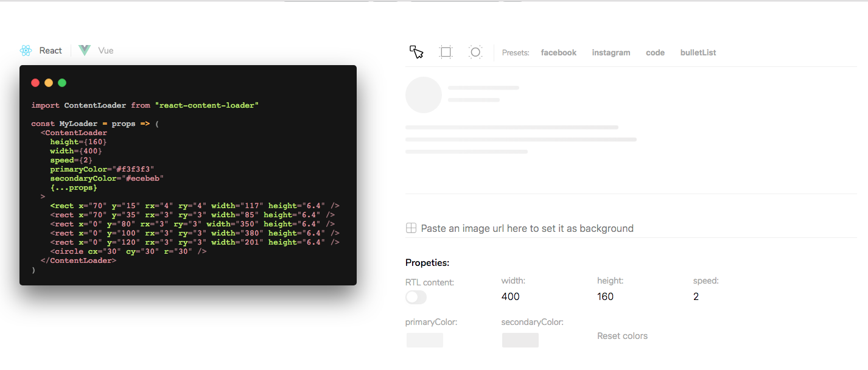This screenshot has width=868, height=370.
Task: Open the primaryColor swatch picker
Action: (x=424, y=340)
